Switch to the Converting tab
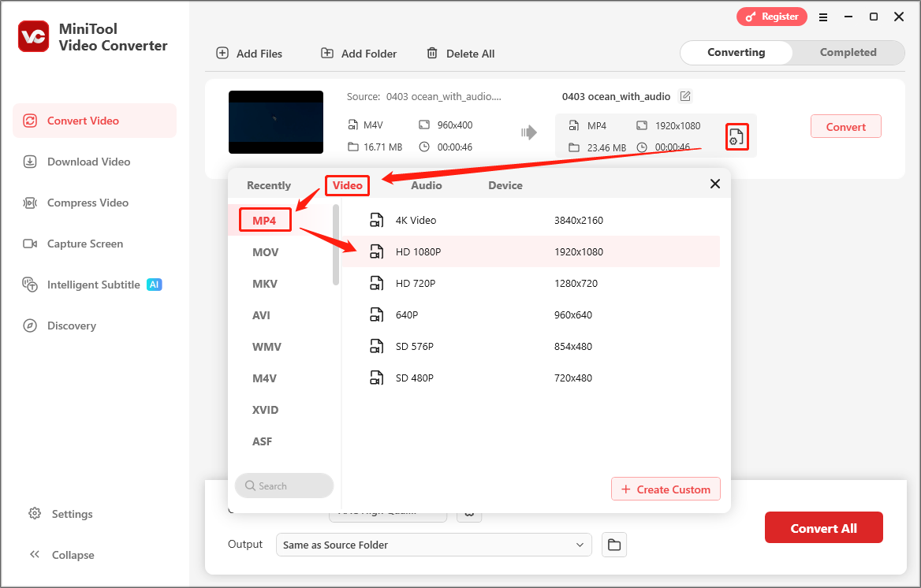This screenshot has width=921, height=588. (736, 52)
